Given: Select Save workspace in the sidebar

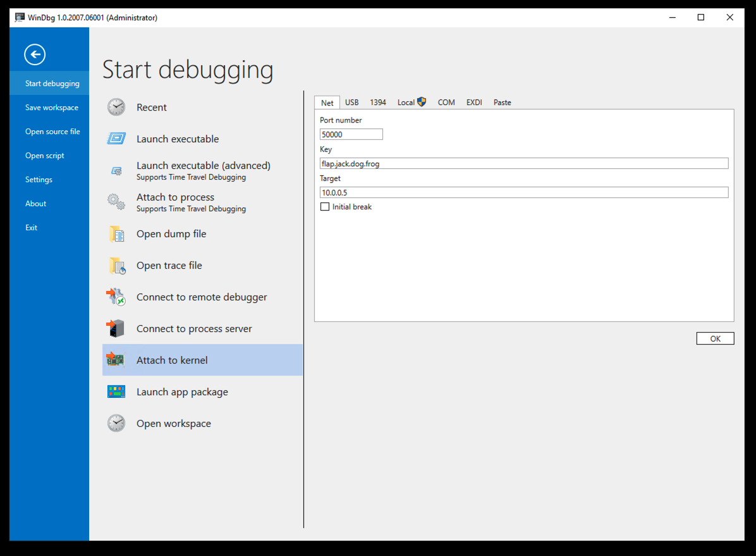Looking at the screenshot, I should point(49,107).
